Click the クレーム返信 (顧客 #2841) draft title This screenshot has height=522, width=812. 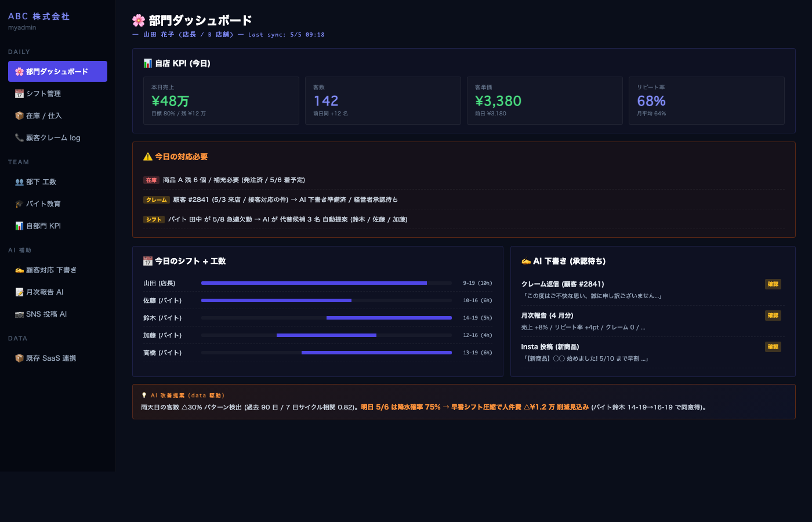(563, 284)
